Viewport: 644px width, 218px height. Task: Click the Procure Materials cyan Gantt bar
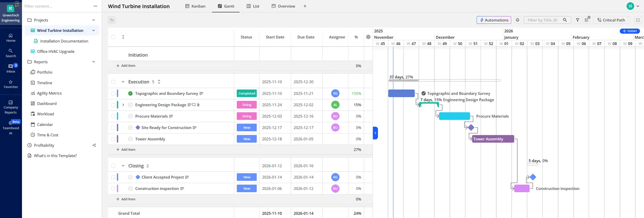tap(454, 116)
